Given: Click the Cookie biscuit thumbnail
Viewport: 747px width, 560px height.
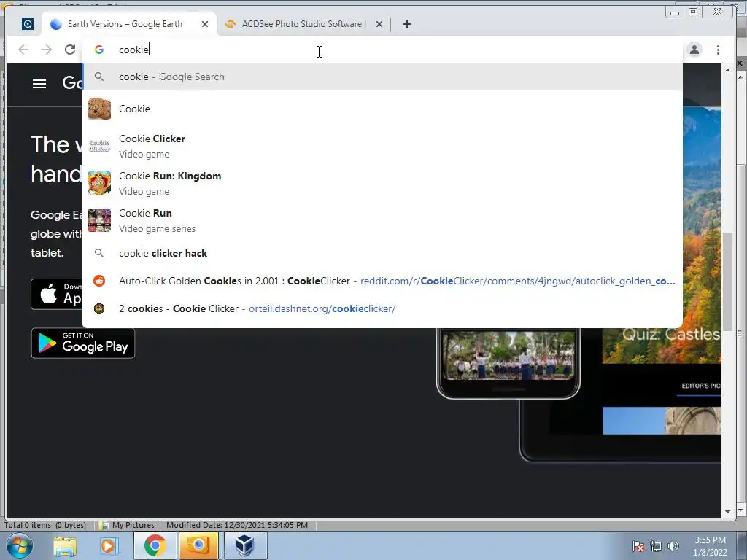Looking at the screenshot, I should 99,109.
